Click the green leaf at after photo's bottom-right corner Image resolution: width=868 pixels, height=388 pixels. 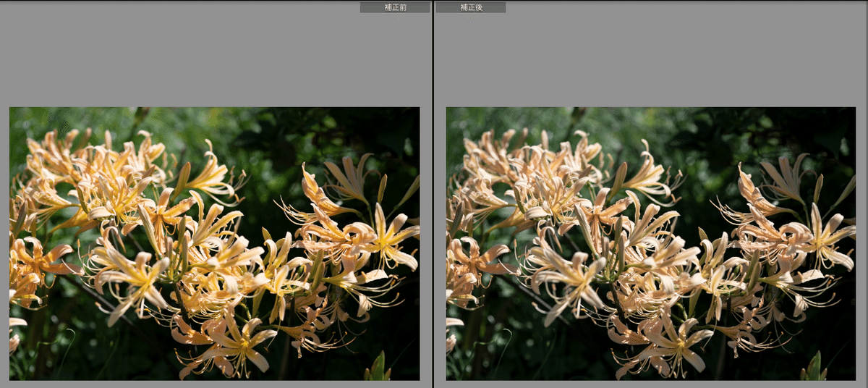coord(814,368)
